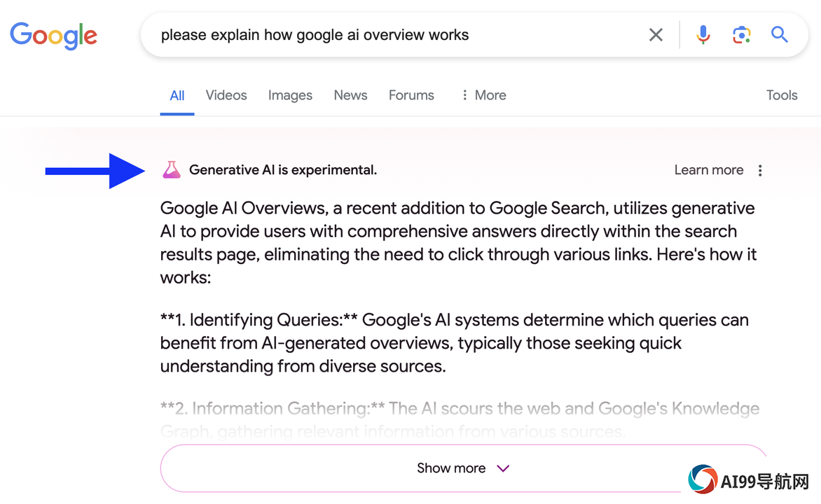
Task: Click the three-dot icon beside More
Action: coord(464,94)
